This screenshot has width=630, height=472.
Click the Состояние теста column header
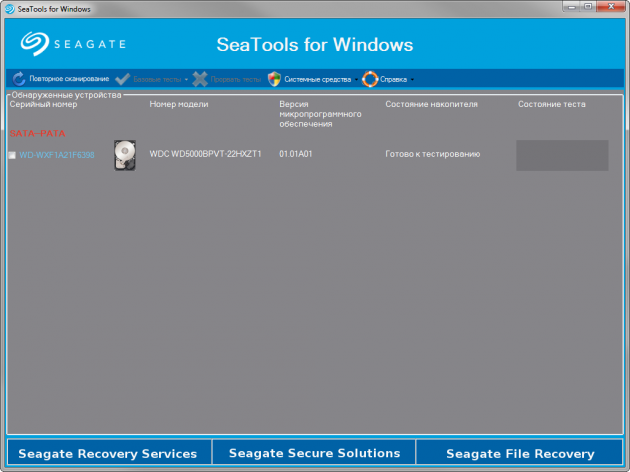552,104
